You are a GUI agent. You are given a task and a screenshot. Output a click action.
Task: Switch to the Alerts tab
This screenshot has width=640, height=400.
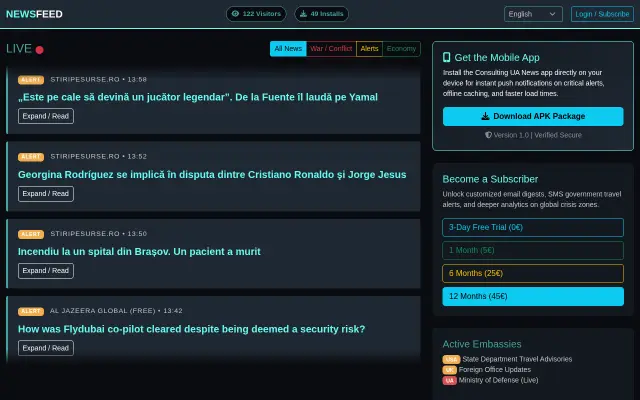point(369,49)
